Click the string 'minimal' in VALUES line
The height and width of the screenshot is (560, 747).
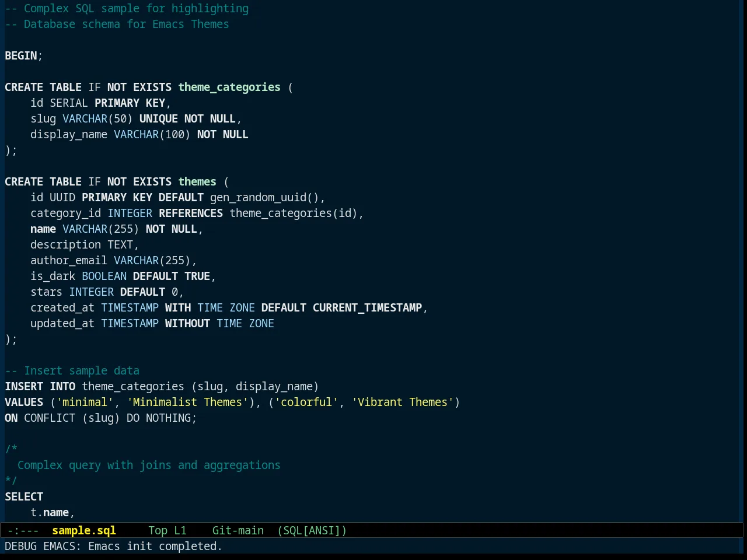click(85, 402)
